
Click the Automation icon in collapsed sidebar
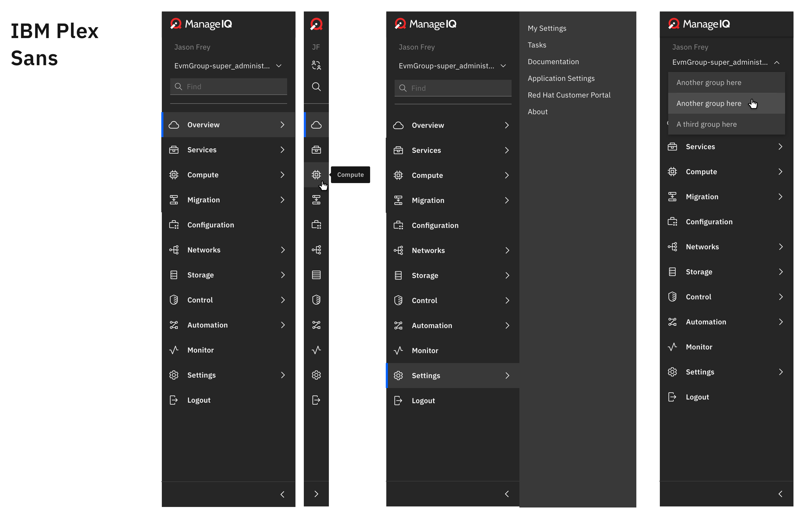click(316, 325)
